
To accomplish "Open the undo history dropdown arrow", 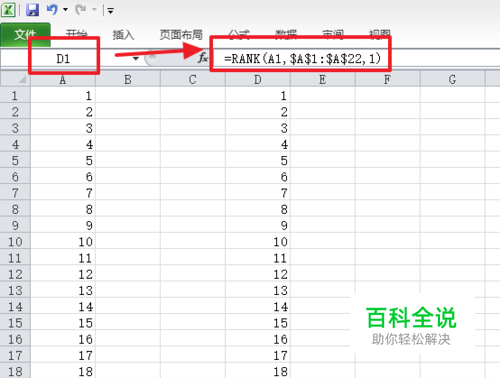I will (66, 10).
